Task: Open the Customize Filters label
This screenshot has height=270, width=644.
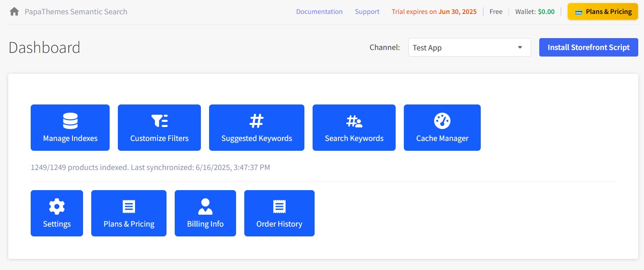Action: (160, 138)
